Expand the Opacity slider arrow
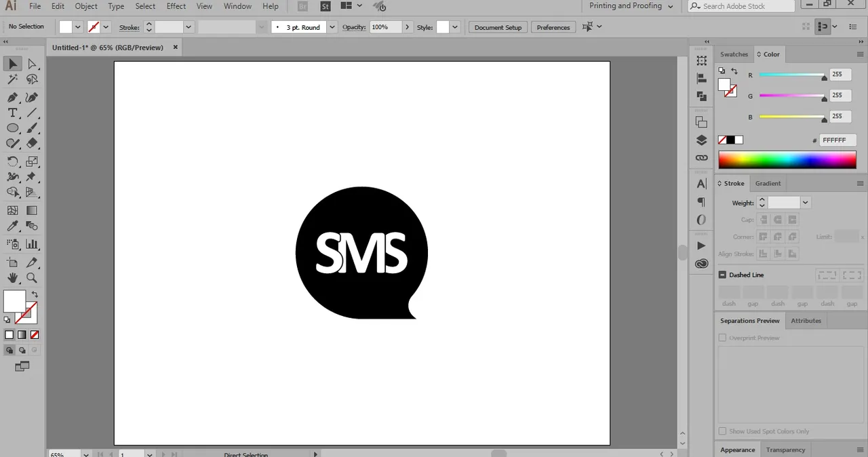Screen dimensions: 868x457 [x=407, y=27]
